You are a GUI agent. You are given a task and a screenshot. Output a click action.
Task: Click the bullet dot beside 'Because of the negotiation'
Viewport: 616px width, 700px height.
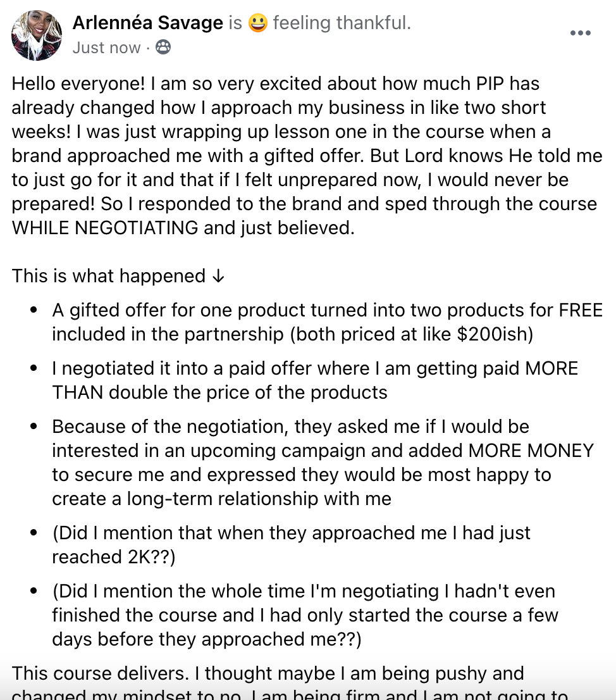click(34, 427)
